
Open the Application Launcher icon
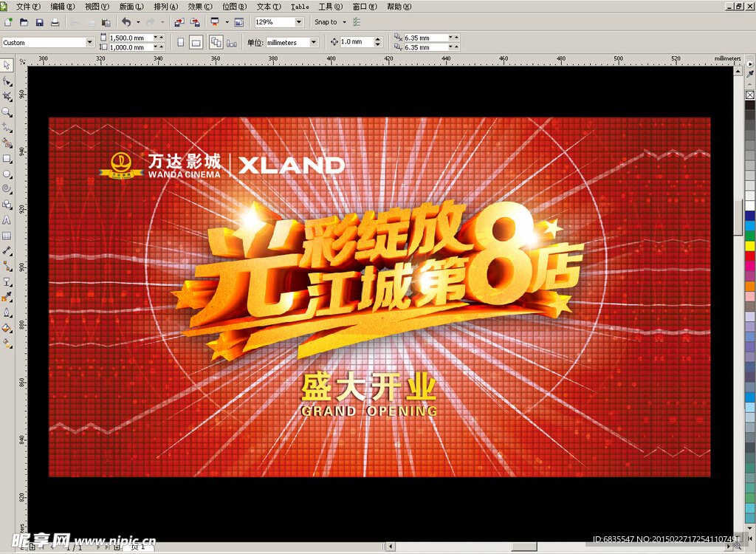click(x=215, y=22)
